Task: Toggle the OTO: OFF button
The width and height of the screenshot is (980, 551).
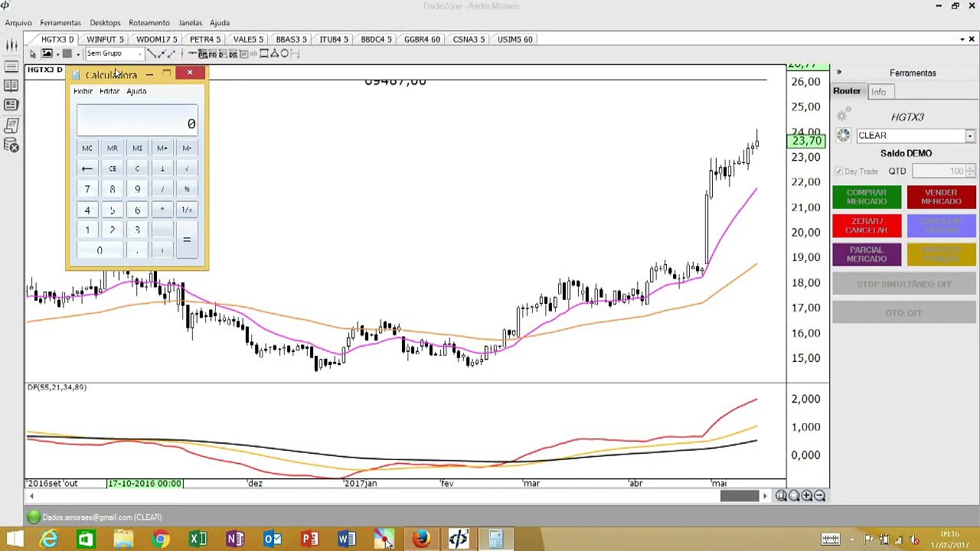Action: point(904,313)
